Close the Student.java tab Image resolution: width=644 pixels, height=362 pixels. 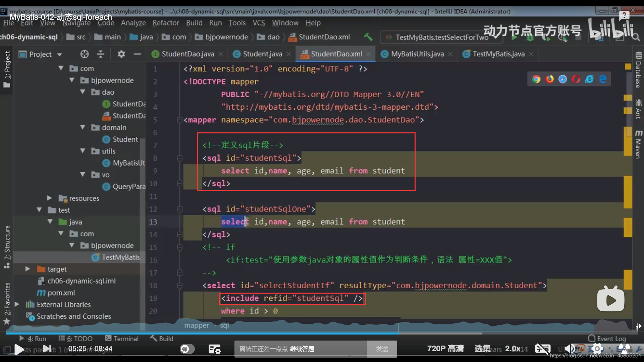pos(289,54)
